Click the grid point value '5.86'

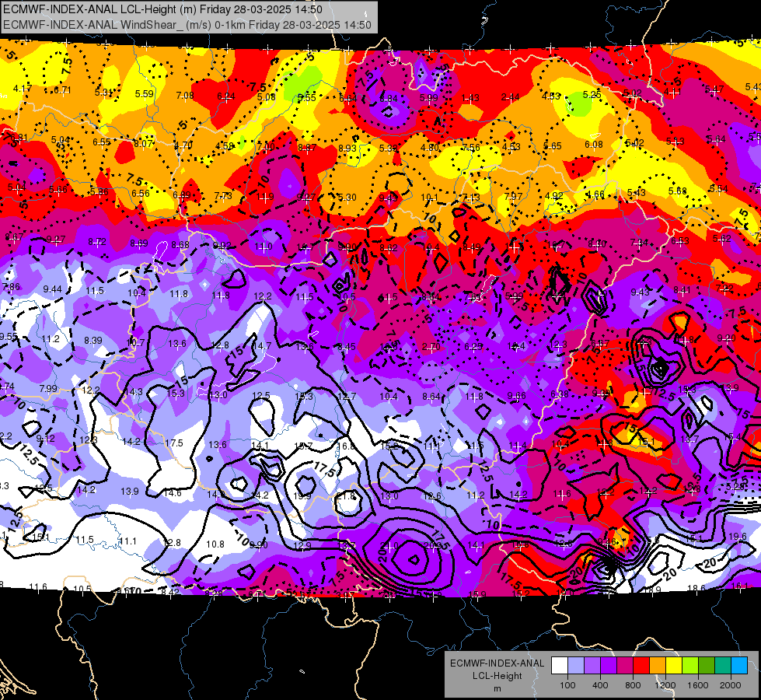click(x=99, y=192)
